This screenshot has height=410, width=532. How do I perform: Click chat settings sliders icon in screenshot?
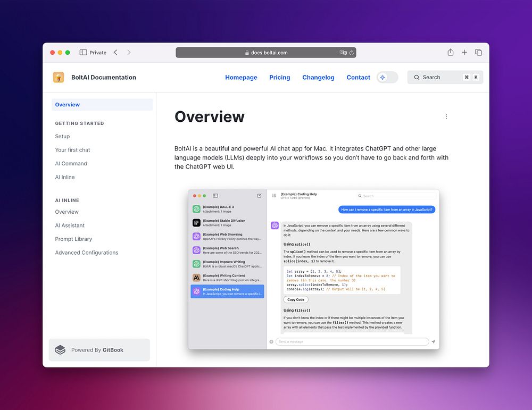pyautogui.click(x=274, y=196)
